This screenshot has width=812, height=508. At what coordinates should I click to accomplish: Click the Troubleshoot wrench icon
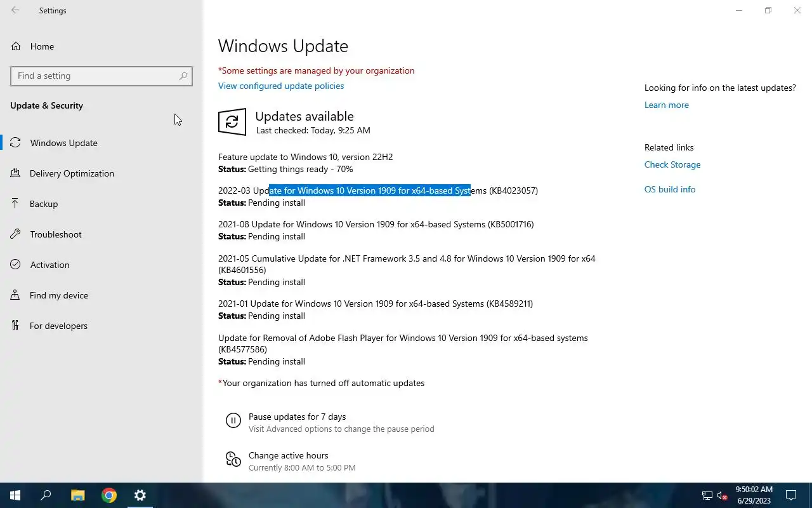click(x=16, y=234)
